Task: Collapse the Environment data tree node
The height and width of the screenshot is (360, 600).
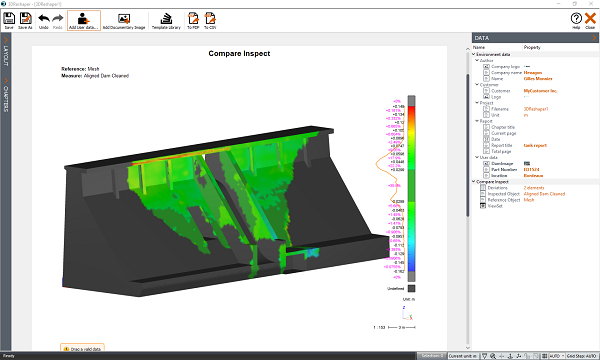Action: (474, 54)
